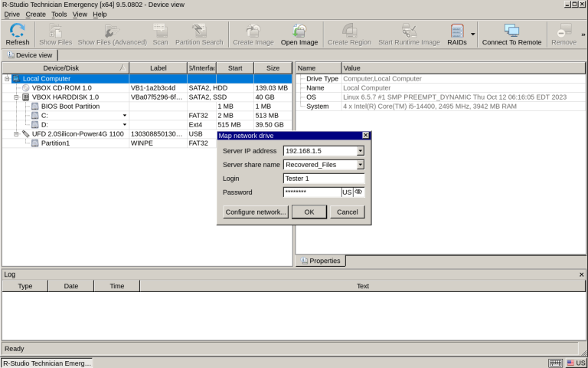Click the Create Image toolbar icon
The width and height of the screenshot is (588, 368).
(x=253, y=34)
